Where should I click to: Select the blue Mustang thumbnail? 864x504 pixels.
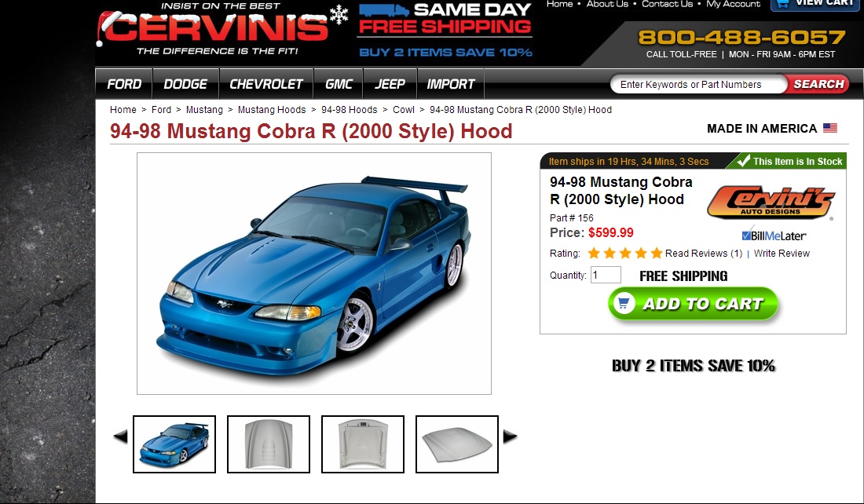click(x=174, y=444)
